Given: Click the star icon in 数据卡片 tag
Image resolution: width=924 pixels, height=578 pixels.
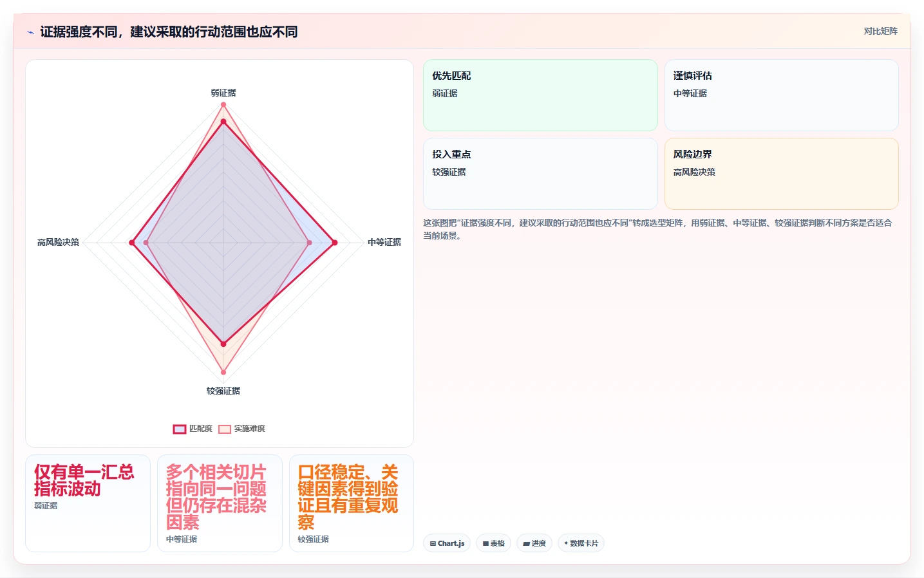Looking at the screenshot, I should click(x=566, y=543).
